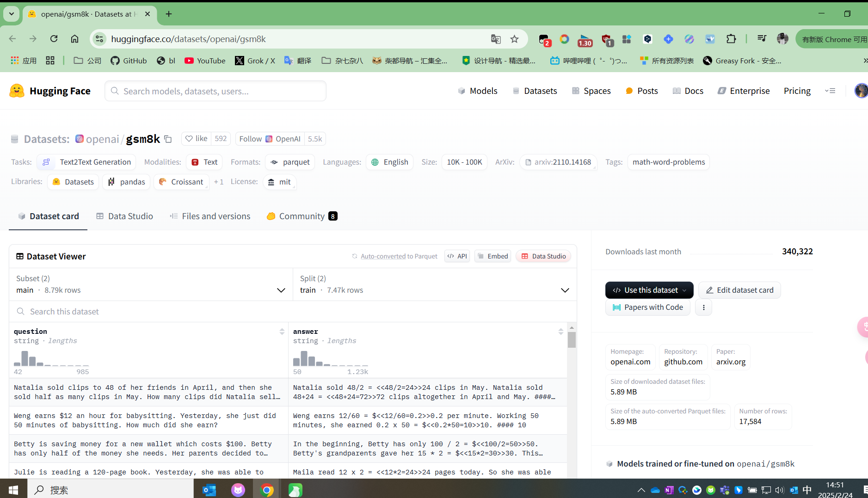Copy dataset name with the copy icon
The image size is (868, 498).
168,139
